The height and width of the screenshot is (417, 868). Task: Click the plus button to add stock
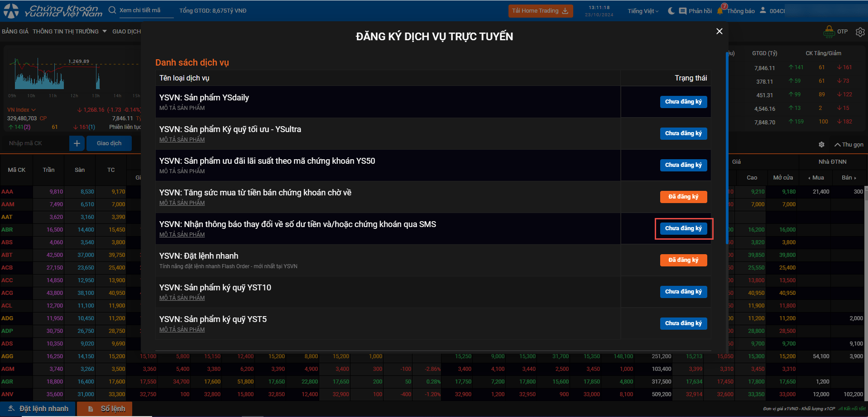tap(77, 143)
